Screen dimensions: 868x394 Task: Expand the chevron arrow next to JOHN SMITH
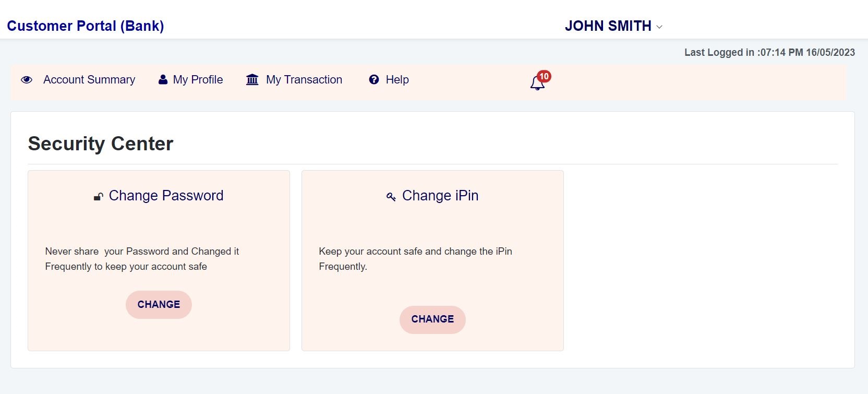(x=659, y=27)
